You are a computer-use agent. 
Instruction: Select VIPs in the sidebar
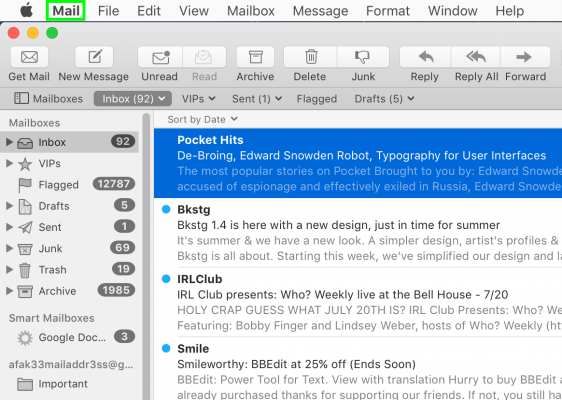pyautogui.click(x=70, y=164)
